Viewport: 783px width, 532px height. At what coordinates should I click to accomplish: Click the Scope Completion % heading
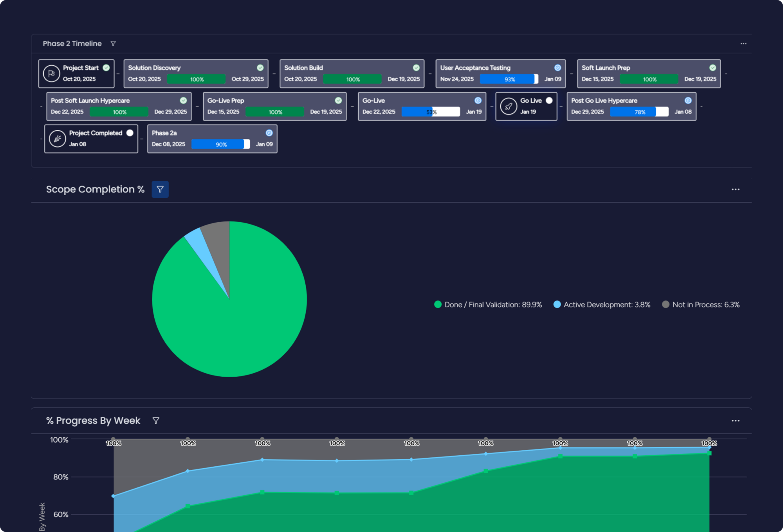point(95,189)
